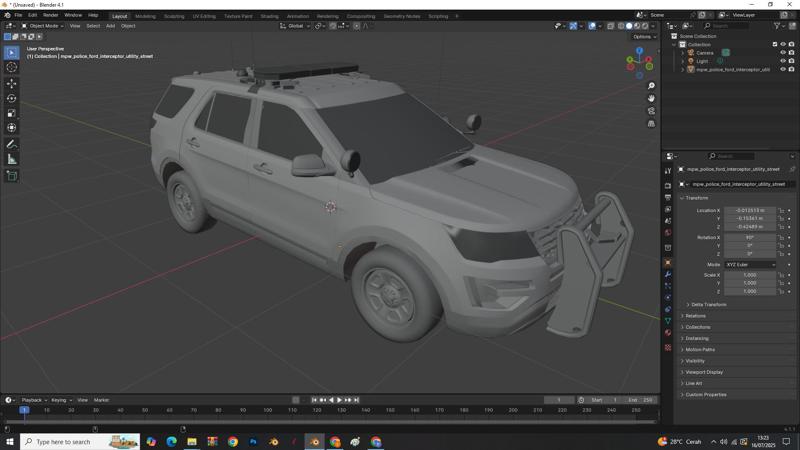Select the Move tool
This screenshot has height=450, width=800.
pyautogui.click(x=12, y=83)
